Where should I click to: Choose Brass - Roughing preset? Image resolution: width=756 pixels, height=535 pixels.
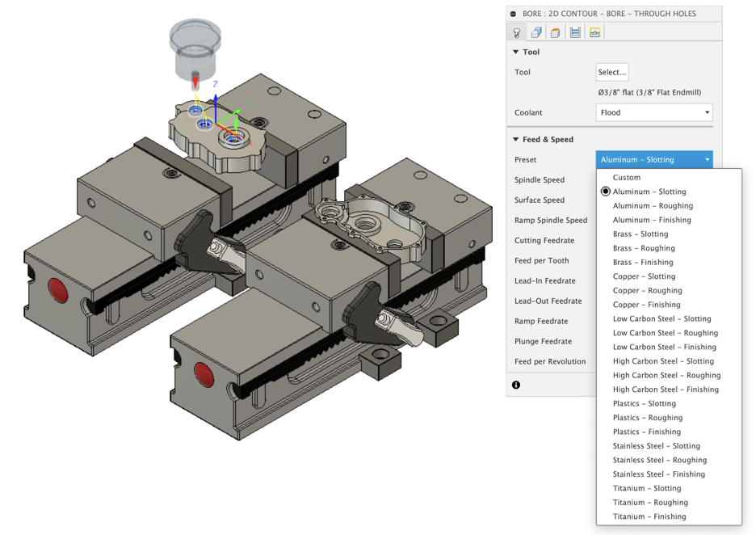pos(644,248)
